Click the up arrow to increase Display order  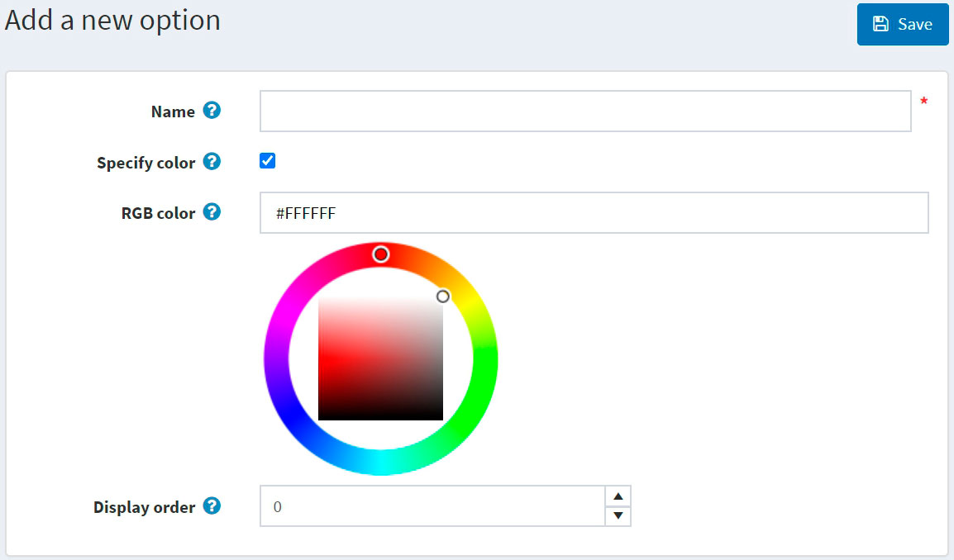(x=618, y=496)
